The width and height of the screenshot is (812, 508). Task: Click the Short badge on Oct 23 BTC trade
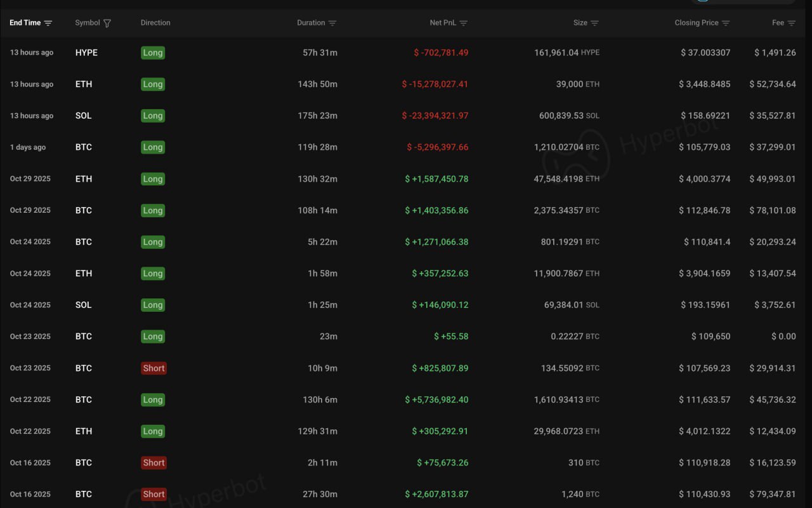[154, 368]
